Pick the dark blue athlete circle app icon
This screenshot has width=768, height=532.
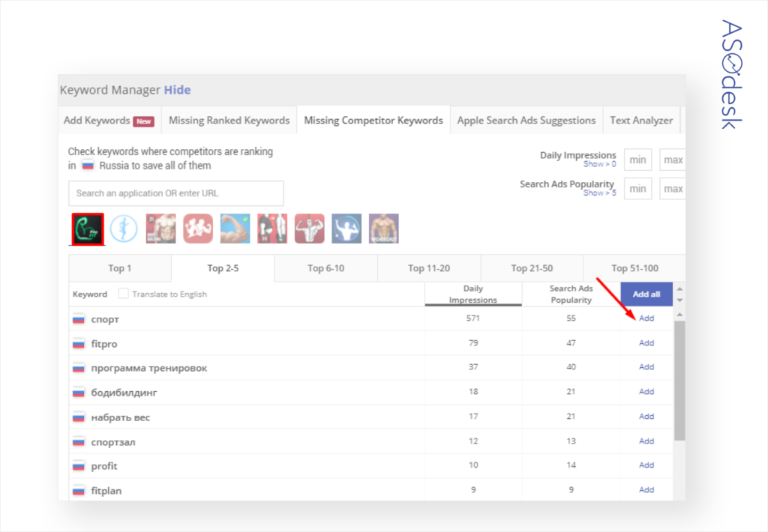[346, 229]
